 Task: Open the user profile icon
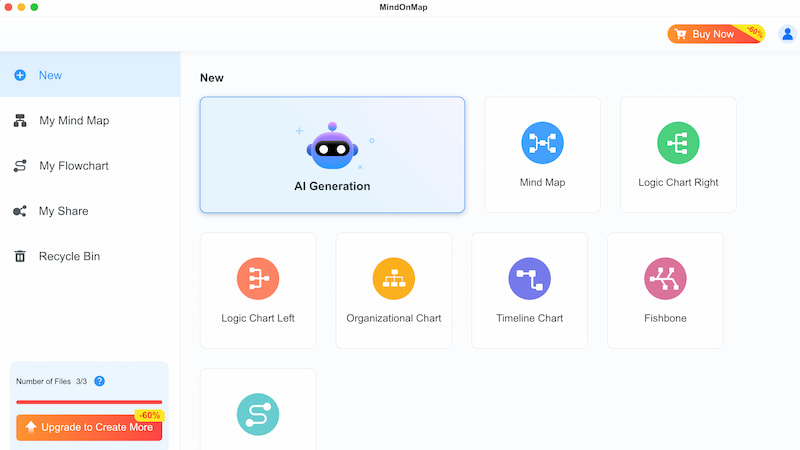coord(787,34)
